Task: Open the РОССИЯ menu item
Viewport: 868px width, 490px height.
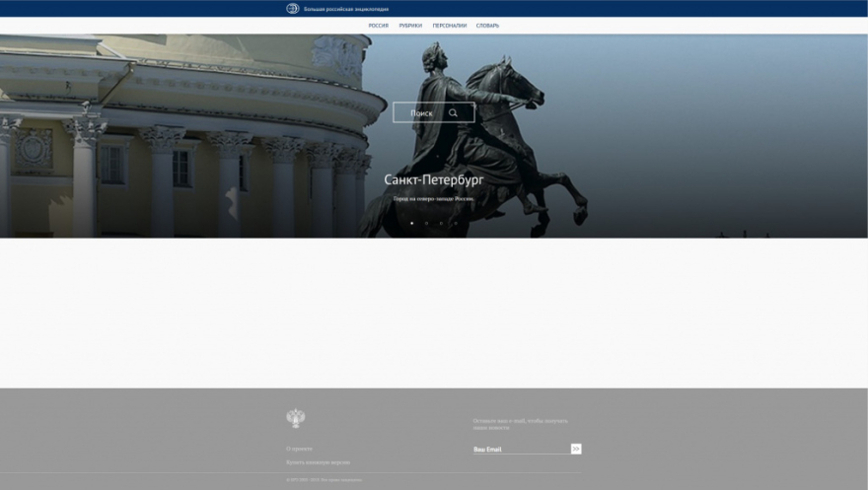Action: pos(378,26)
